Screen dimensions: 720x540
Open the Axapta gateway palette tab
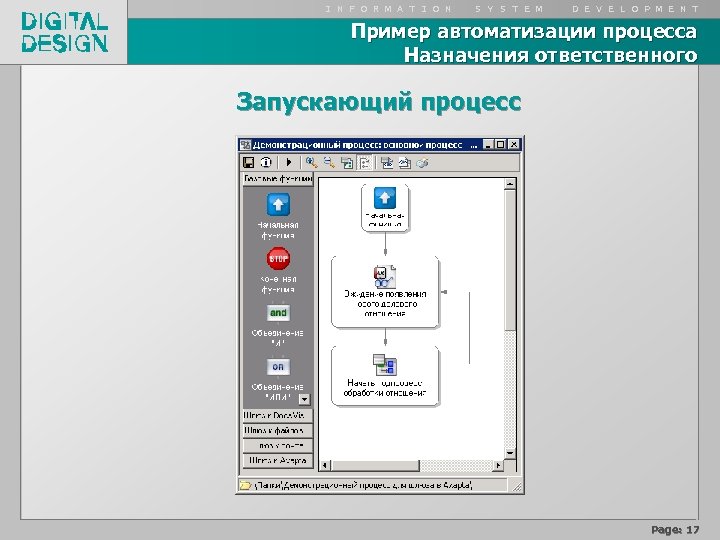(x=277, y=461)
